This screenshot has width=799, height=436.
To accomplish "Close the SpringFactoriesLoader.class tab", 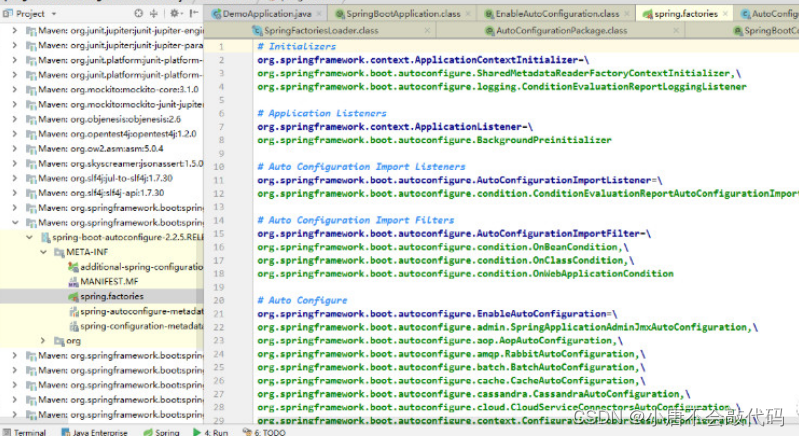I will click(x=427, y=31).
